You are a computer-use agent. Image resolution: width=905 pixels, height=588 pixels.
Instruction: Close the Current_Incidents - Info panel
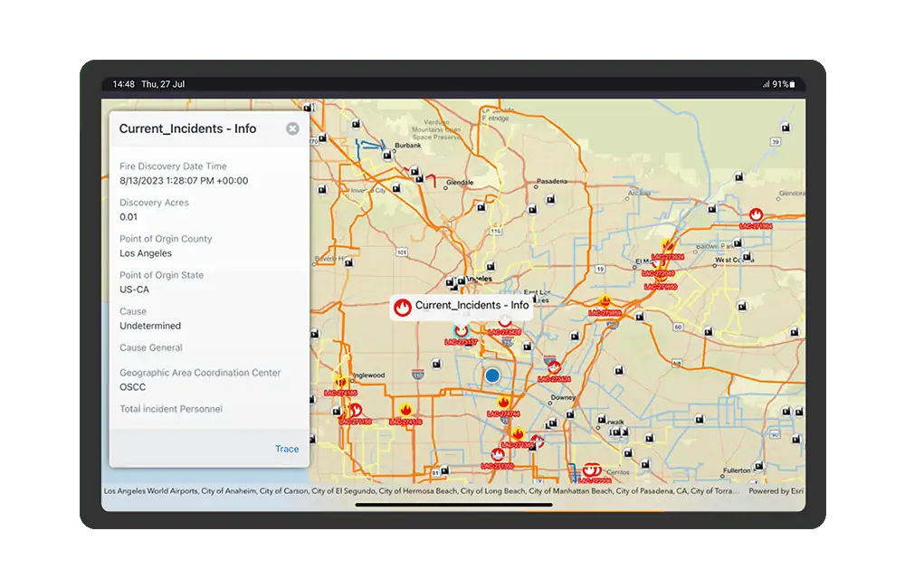tap(292, 128)
